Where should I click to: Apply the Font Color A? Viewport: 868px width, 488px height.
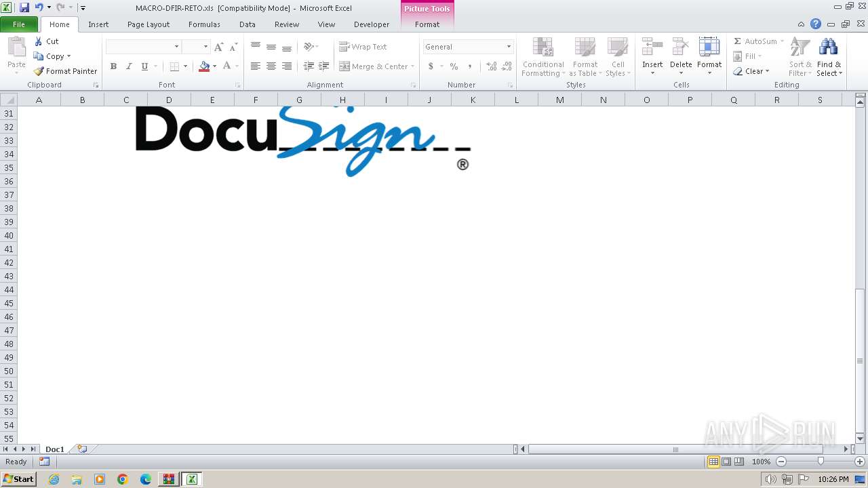pos(226,66)
